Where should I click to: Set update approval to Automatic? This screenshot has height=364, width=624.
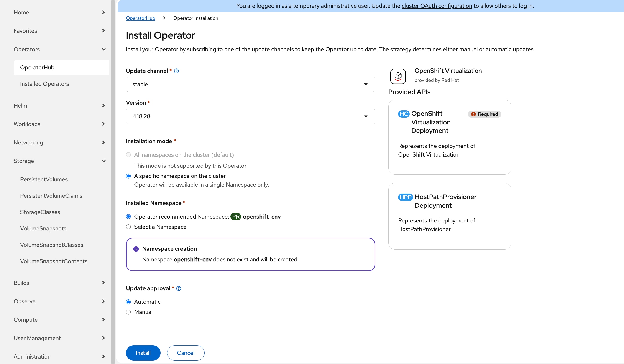click(x=128, y=302)
